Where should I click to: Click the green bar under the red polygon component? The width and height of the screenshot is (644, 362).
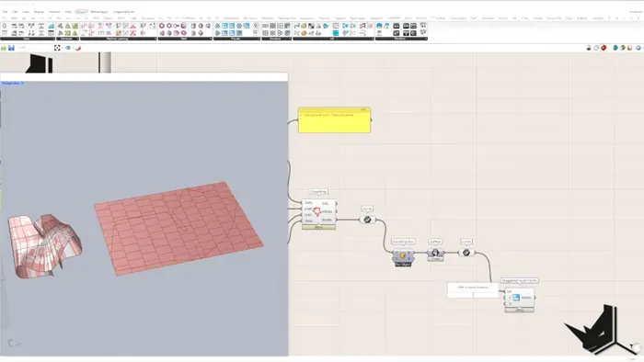pyautogui.click(x=318, y=227)
